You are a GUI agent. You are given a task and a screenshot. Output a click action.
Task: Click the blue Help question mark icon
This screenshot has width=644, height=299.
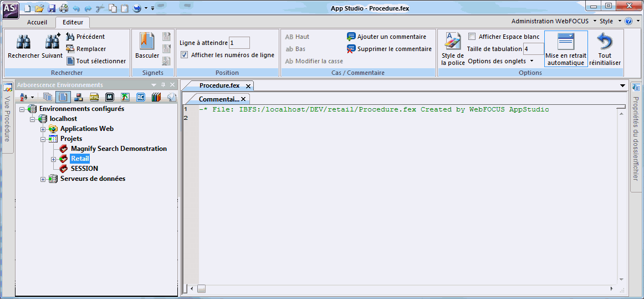628,21
